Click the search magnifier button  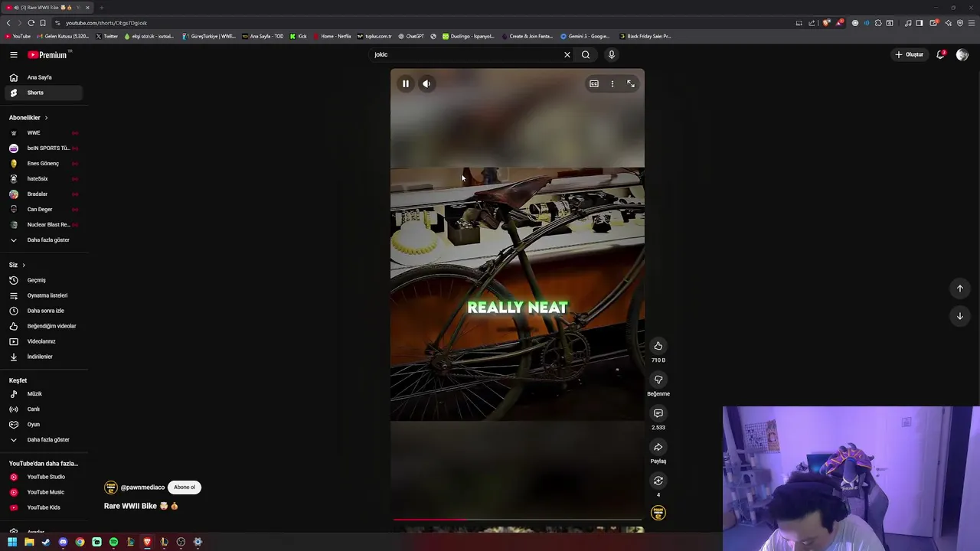coord(586,54)
